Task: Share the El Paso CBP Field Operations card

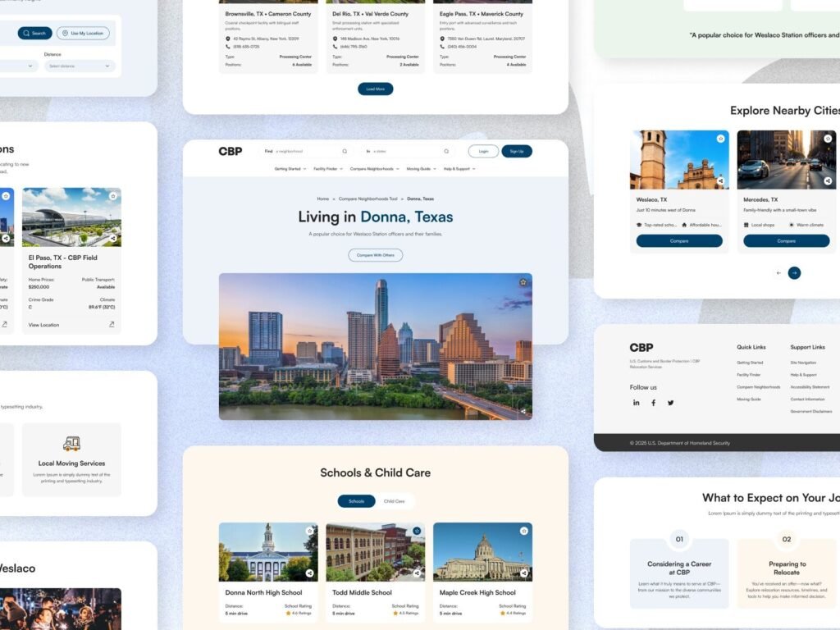Action: pyautogui.click(x=113, y=239)
